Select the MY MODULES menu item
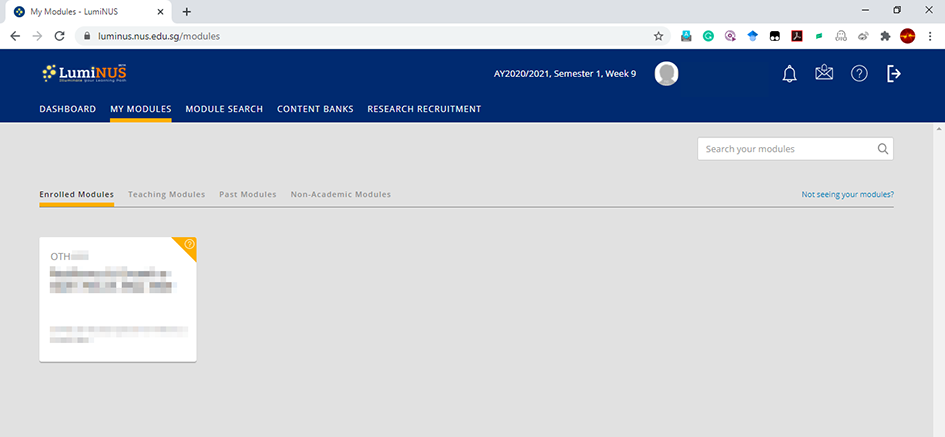Viewport: 945px width, 437px height. click(x=140, y=109)
